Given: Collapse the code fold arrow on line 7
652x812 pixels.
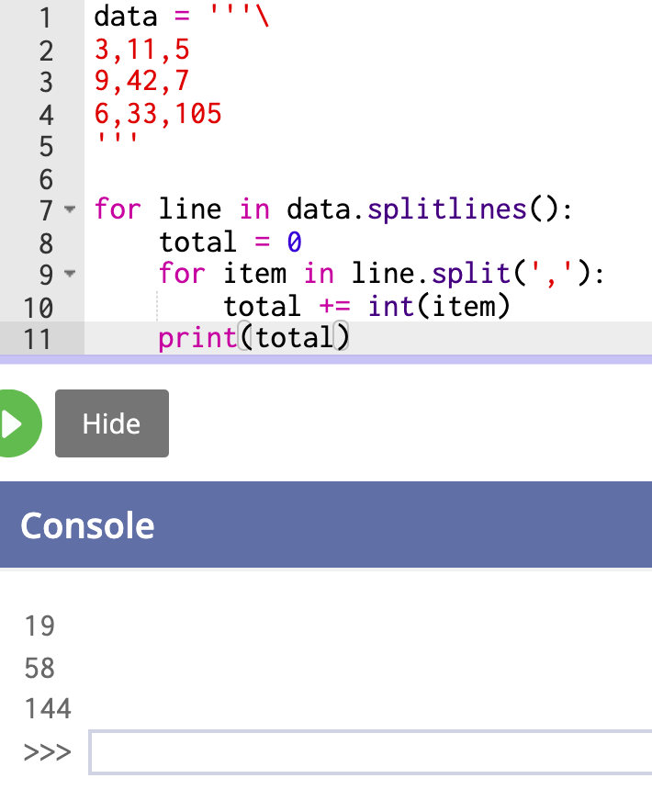Looking at the screenshot, I should (70, 209).
